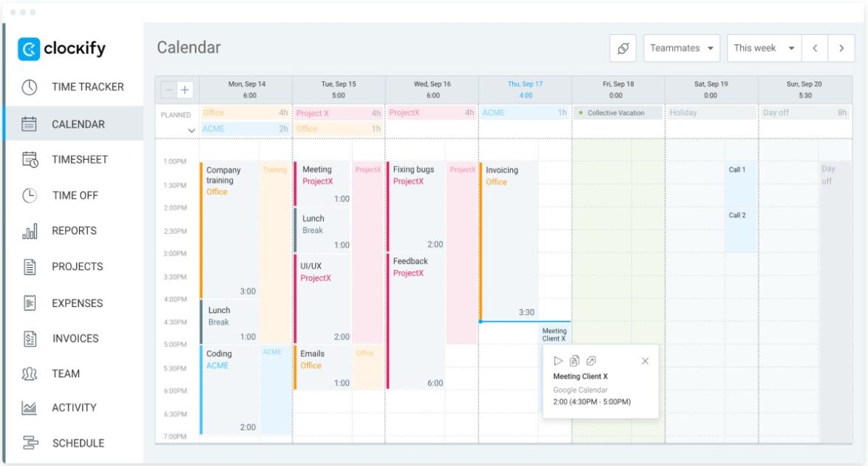This screenshot has height=466, width=868.
Task: Open the Time Off section
Action: [x=74, y=195]
